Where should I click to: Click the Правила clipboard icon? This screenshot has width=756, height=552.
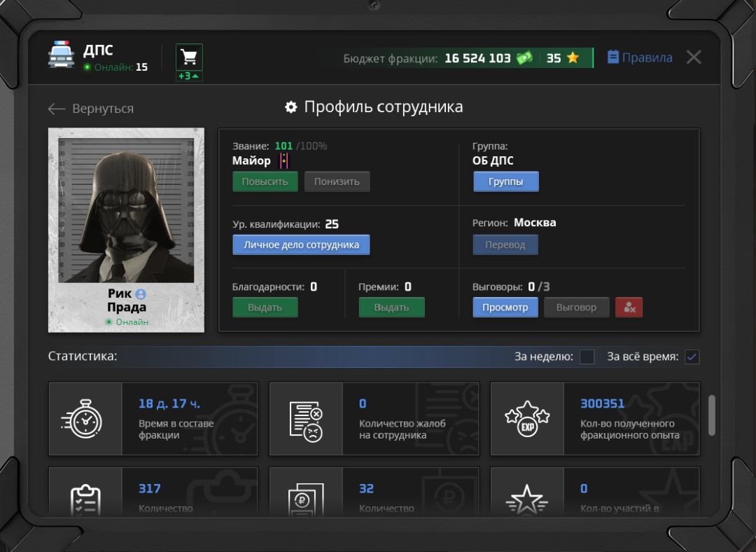612,57
